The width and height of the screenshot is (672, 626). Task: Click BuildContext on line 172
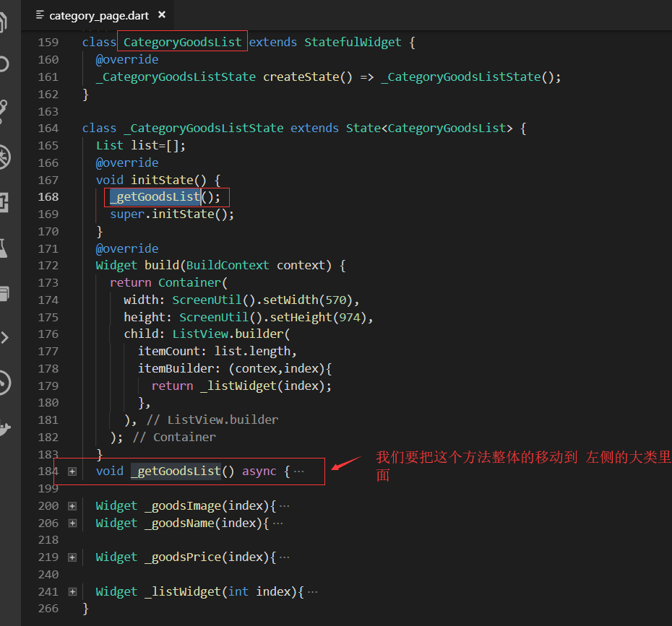click(228, 266)
